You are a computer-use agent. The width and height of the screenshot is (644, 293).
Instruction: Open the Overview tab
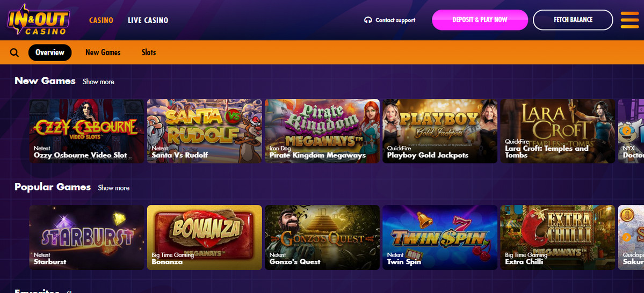point(50,53)
